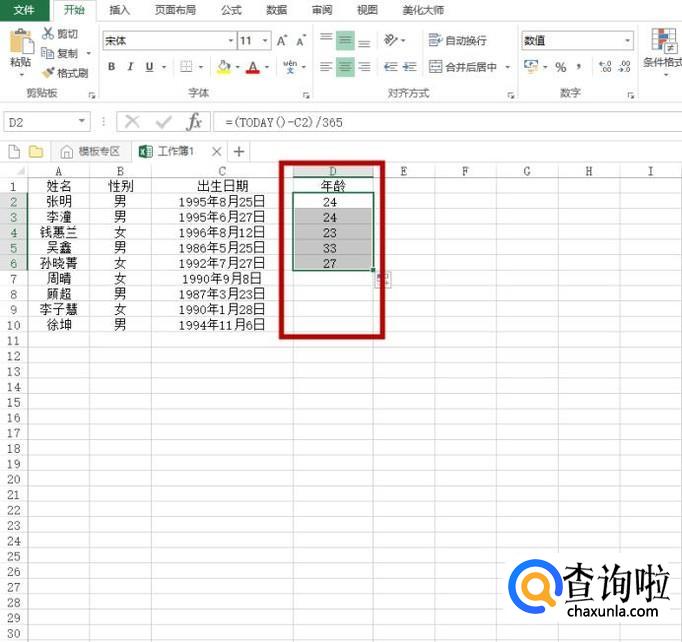Viewport: 682px width, 642px height.
Task: Toggle middle vertical alignment
Action: pyautogui.click(x=345, y=40)
